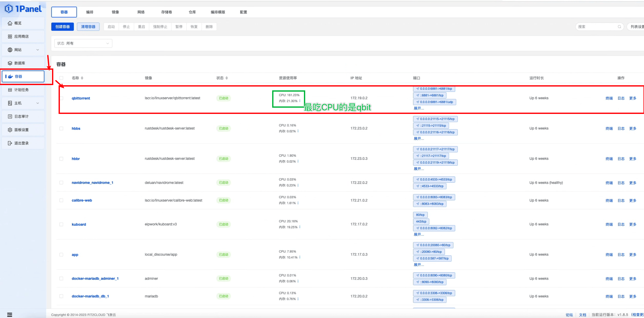Image resolution: width=644 pixels, height=318 pixels.
Task: Click the 面板设置 gear icon
Action: pyautogui.click(x=10, y=130)
